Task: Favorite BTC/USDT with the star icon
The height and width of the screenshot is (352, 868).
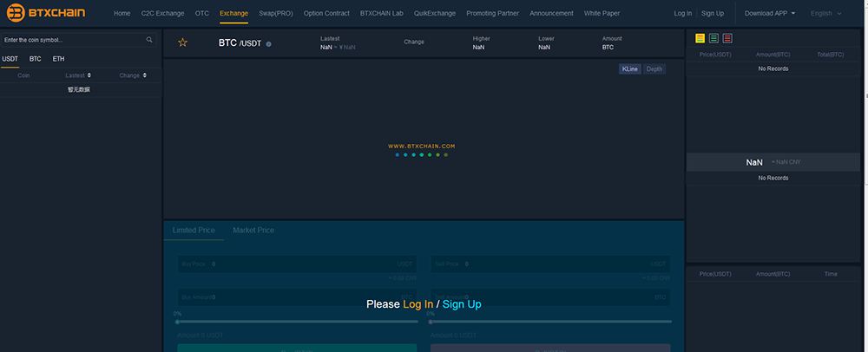Action: coord(182,42)
